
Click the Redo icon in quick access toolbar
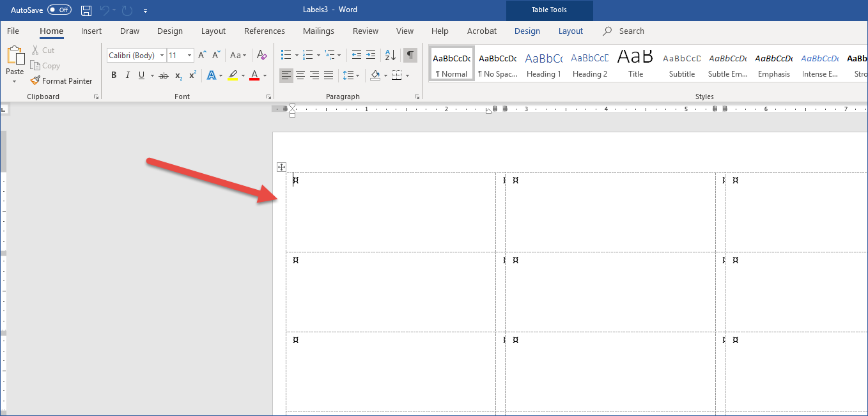coord(127,10)
